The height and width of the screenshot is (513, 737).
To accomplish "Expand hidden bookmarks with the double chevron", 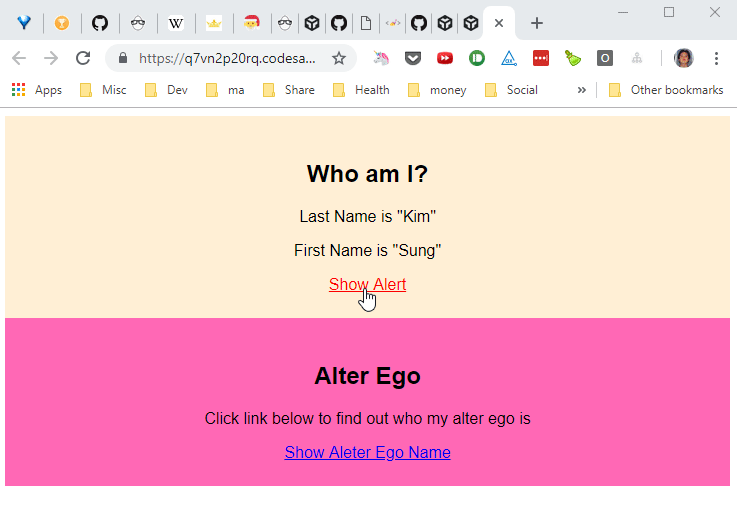I will [x=582, y=90].
